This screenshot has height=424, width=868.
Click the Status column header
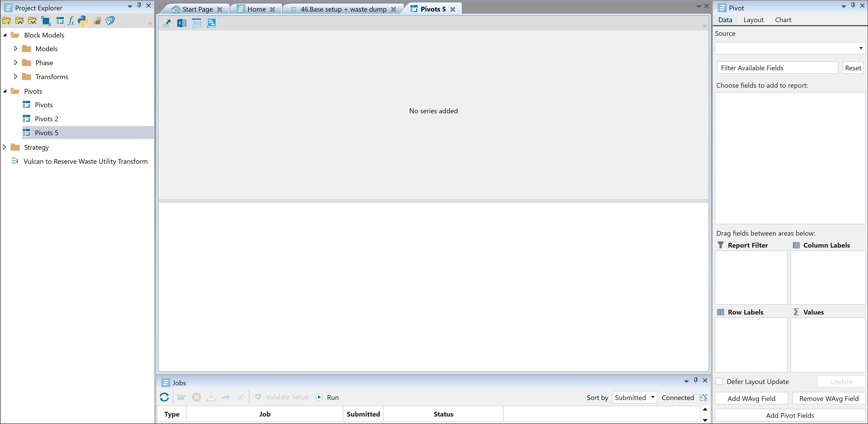click(443, 414)
